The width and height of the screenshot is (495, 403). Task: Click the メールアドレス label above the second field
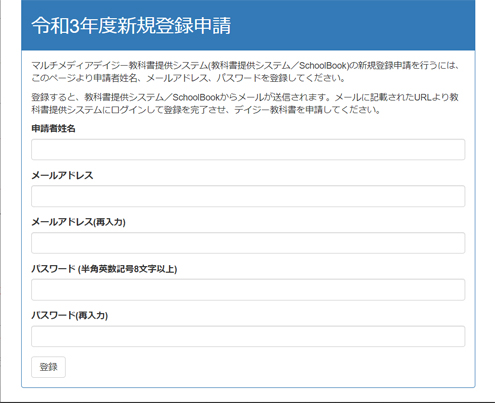[x=62, y=175]
